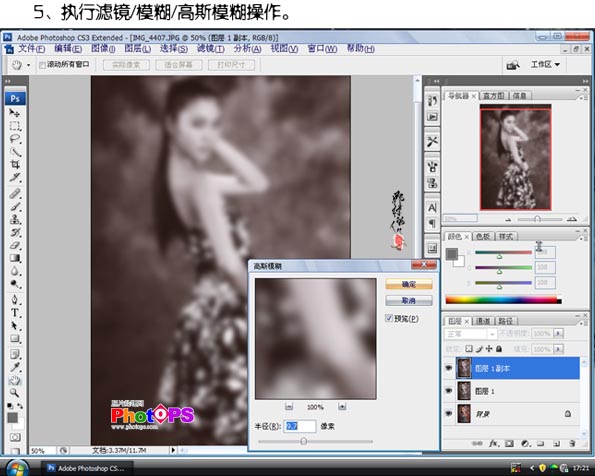The width and height of the screenshot is (595, 476).
Task: Hide the 背景 layer eye
Action: click(449, 413)
